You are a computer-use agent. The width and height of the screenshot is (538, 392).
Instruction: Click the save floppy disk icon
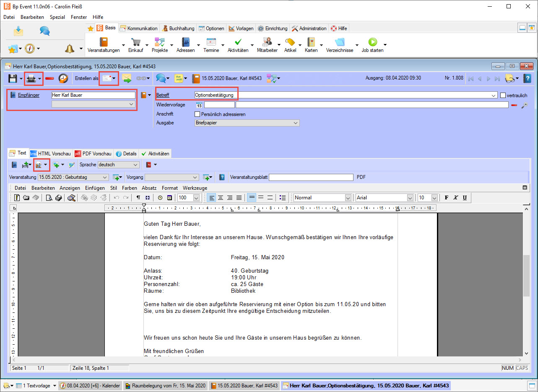click(x=13, y=78)
